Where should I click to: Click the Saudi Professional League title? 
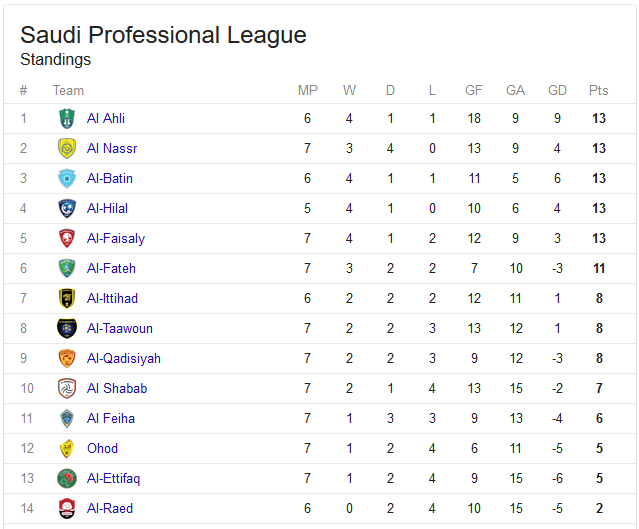pyautogui.click(x=163, y=35)
